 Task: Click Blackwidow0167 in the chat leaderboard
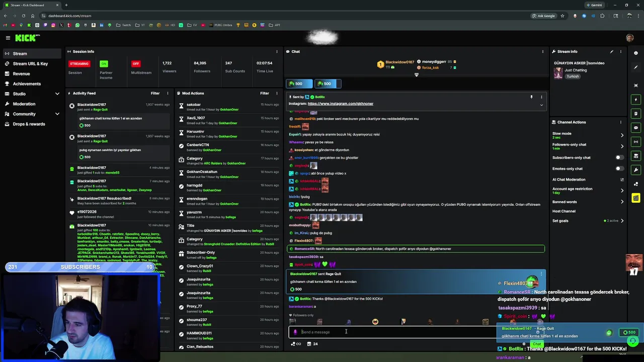399,62
